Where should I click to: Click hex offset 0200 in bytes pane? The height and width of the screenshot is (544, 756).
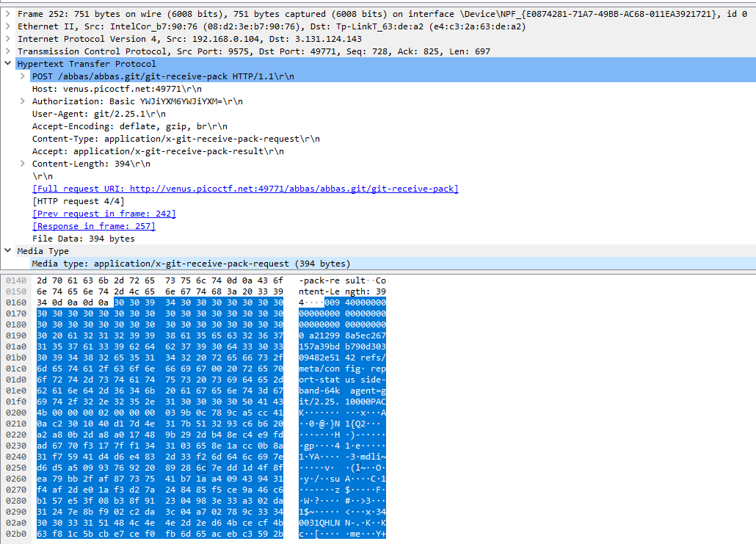(x=16, y=413)
